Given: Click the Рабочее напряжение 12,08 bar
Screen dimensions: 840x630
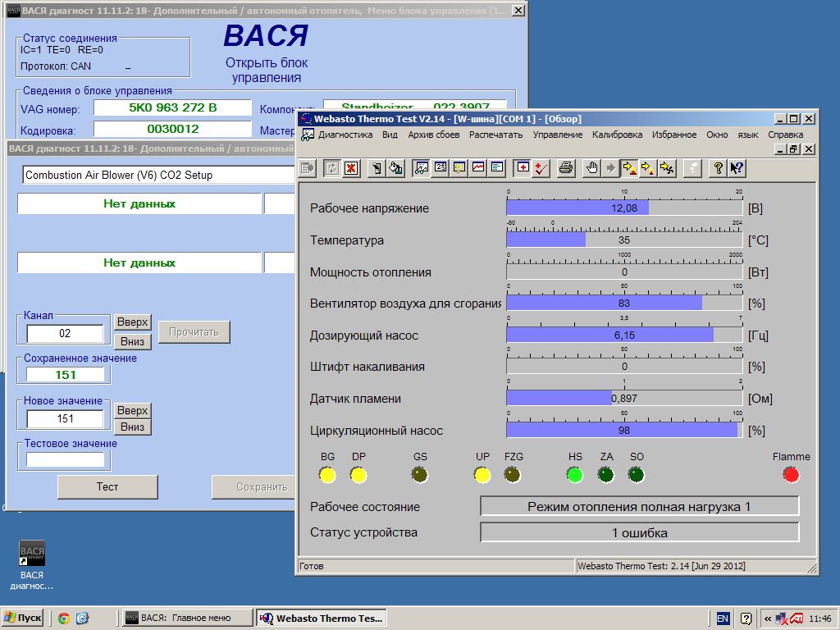Looking at the screenshot, I should pos(624,208).
